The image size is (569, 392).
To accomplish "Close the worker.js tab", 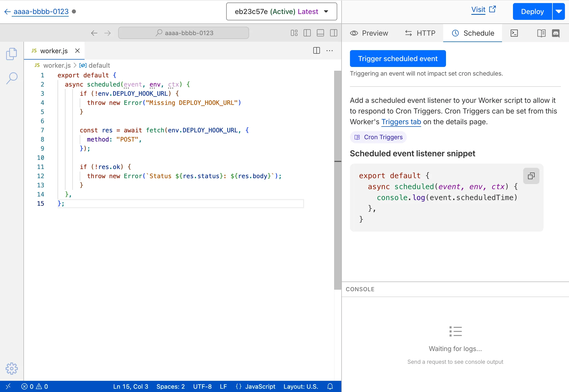I will [x=77, y=51].
